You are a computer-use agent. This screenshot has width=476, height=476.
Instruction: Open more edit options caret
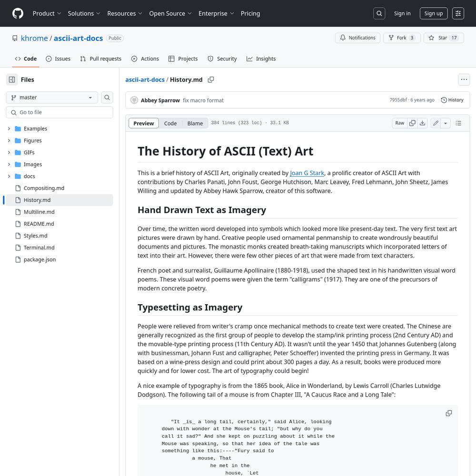pos(446,123)
